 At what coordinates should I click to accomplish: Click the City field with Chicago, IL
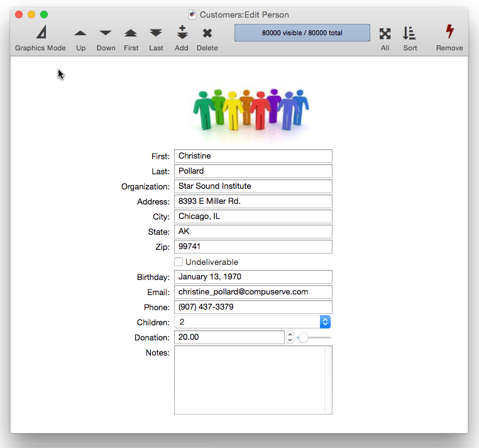point(253,216)
